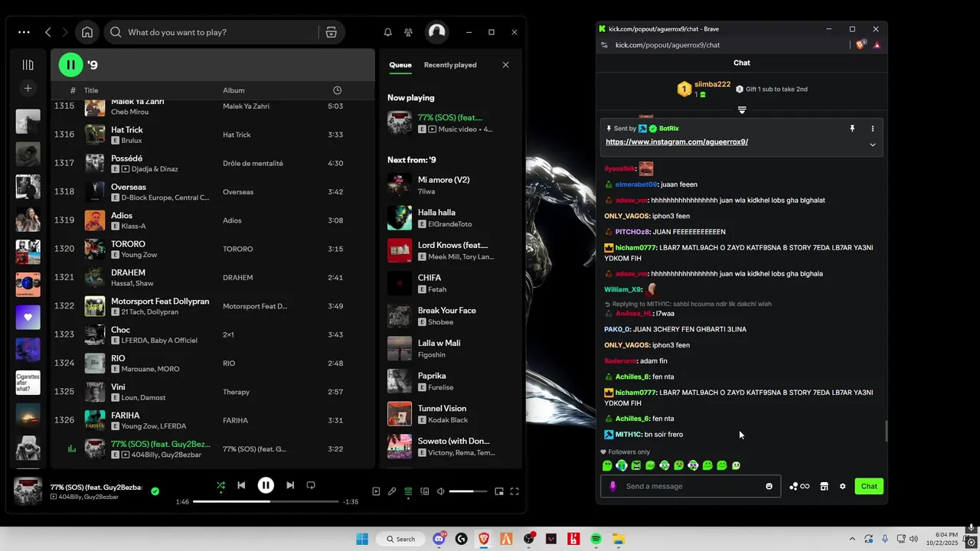Screen dimensions: 980x551
Task: Open Now Playing view icon
Action: pos(376,491)
